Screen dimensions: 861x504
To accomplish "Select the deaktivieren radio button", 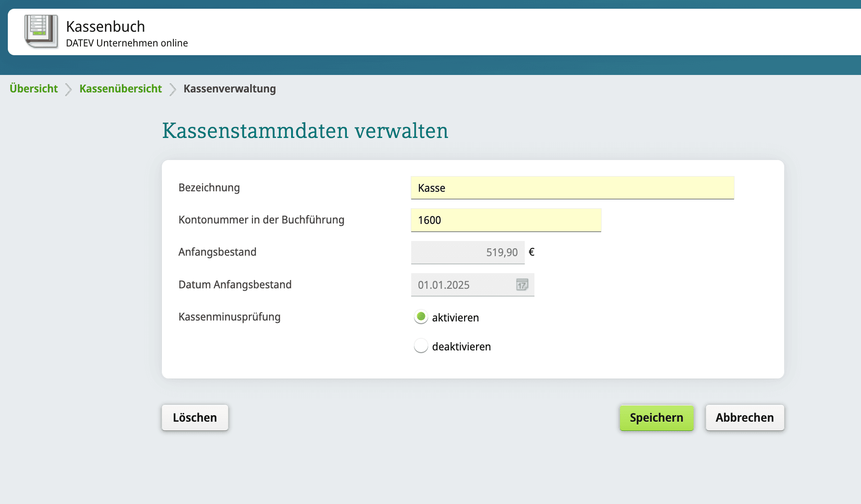I will tap(421, 346).
